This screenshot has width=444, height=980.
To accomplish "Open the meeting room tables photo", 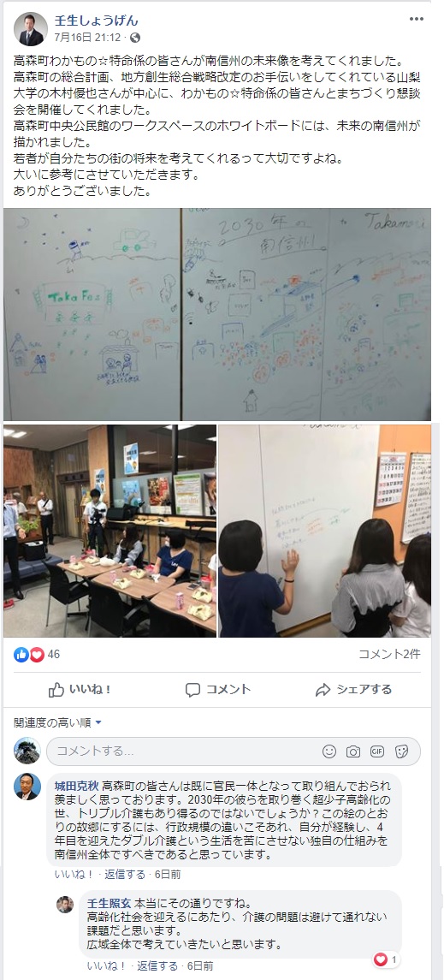I will pyautogui.click(x=110, y=532).
